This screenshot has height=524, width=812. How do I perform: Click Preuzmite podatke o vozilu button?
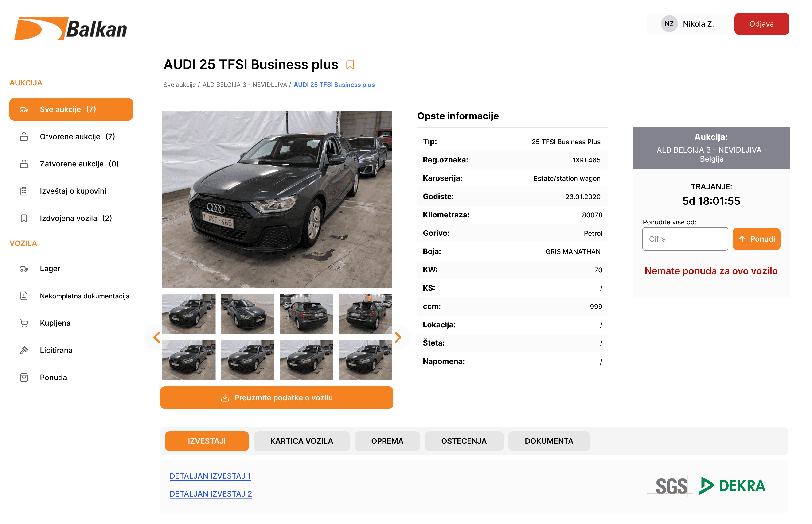click(277, 398)
